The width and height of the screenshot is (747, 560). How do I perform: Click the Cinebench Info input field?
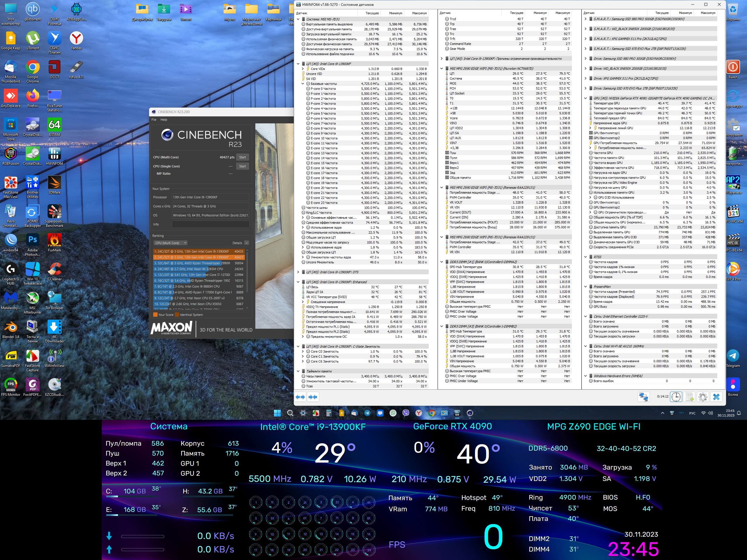pos(210,225)
